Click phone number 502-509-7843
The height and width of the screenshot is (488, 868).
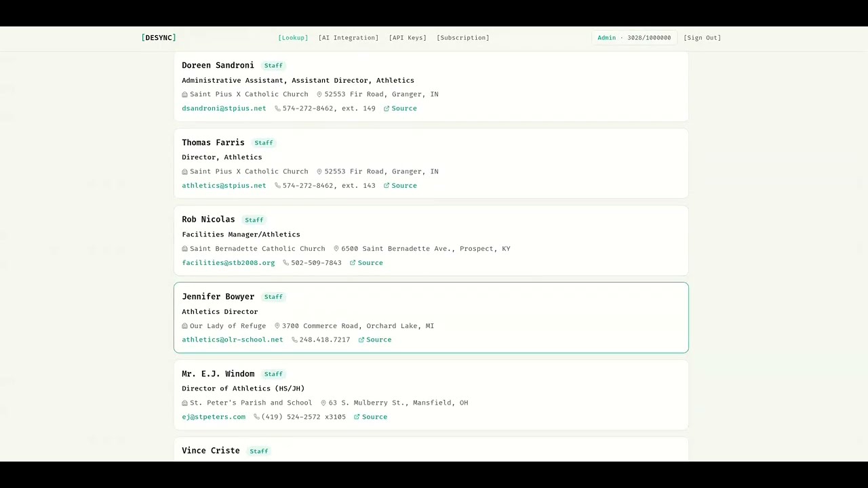tap(317, 263)
